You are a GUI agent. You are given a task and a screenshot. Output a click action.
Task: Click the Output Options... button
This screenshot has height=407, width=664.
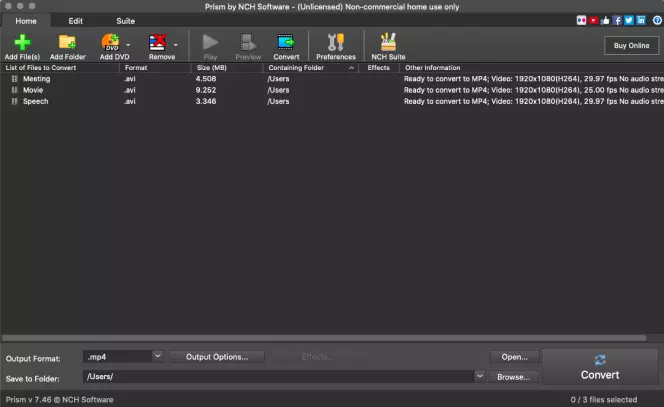point(217,357)
